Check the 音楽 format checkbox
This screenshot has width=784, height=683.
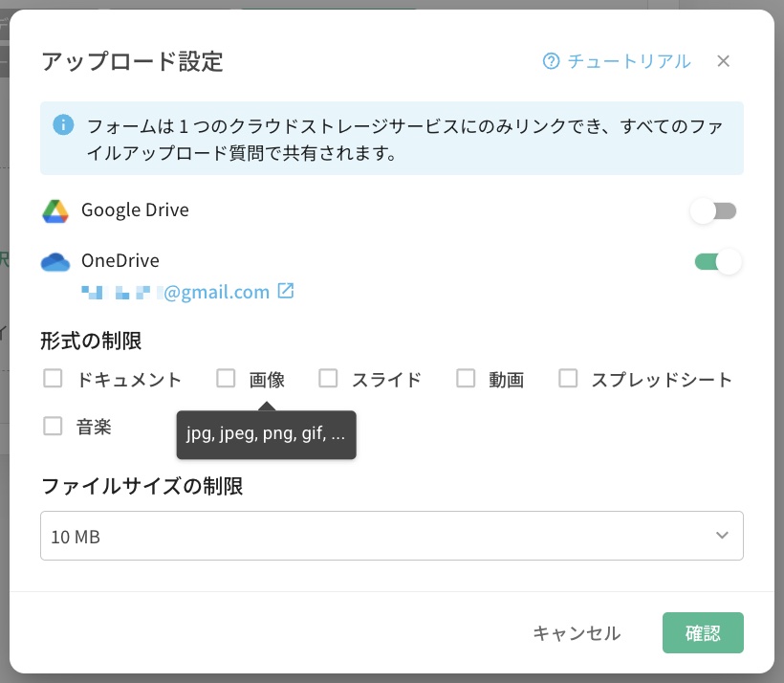click(x=53, y=427)
